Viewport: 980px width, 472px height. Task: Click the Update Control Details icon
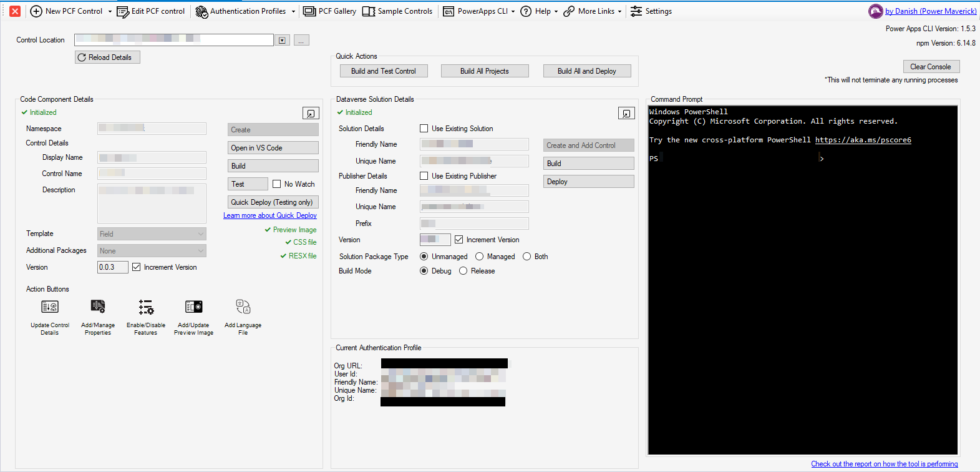click(x=50, y=307)
